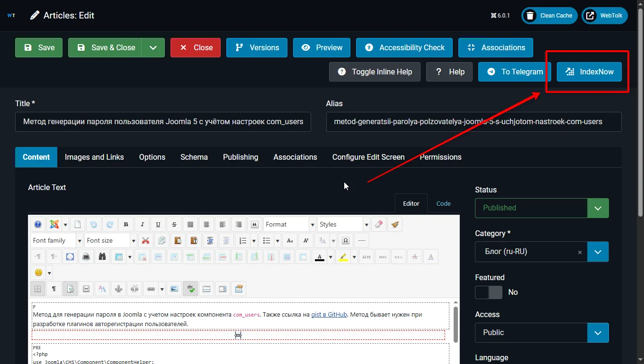
Task: Click the blue question mark help icon
Action: pyautogui.click(x=38, y=225)
